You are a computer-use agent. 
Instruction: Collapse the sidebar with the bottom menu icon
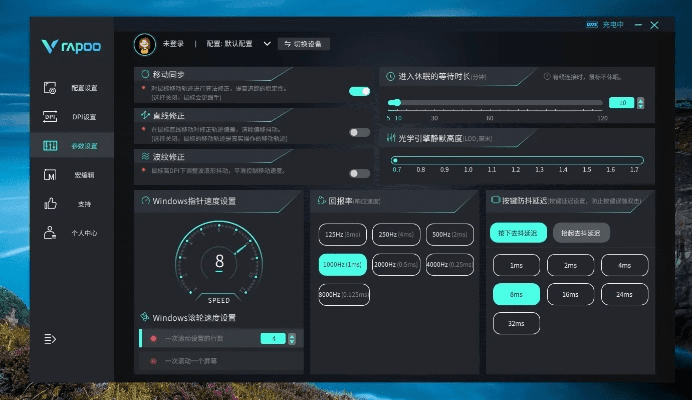point(50,339)
